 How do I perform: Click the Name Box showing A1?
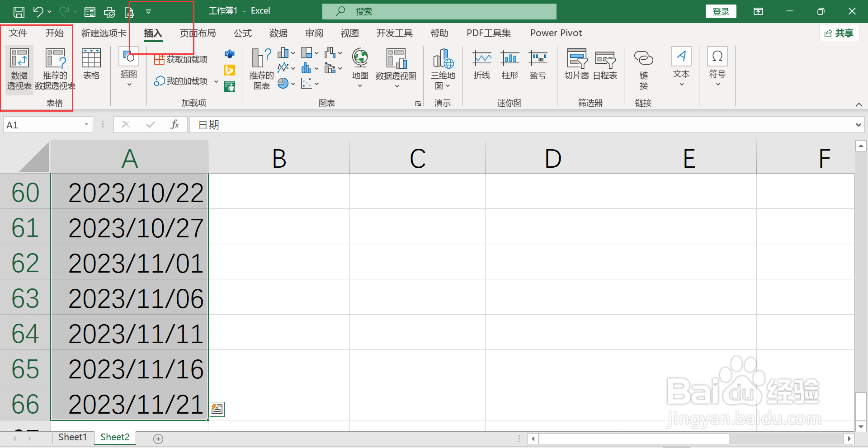42,125
